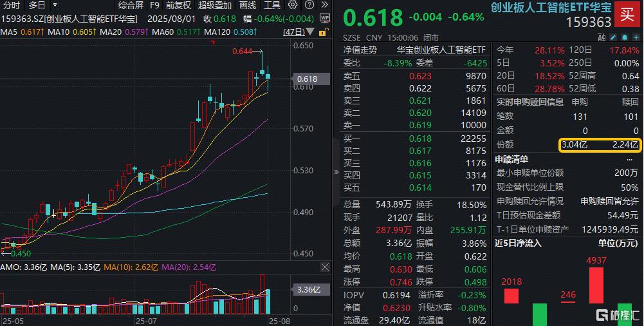This screenshot has width=644, height=326.
Task: Open 超级叠加 overlay menu
Action: pos(215,5)
